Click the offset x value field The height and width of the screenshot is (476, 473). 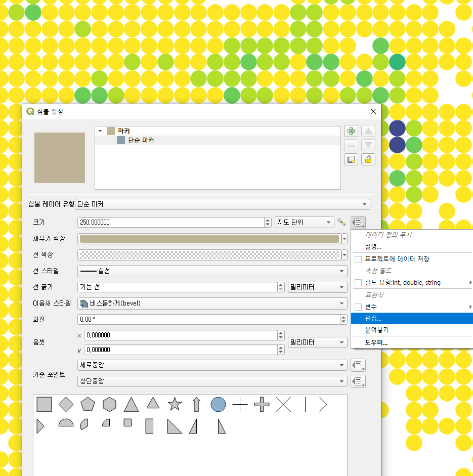point(181,335)
